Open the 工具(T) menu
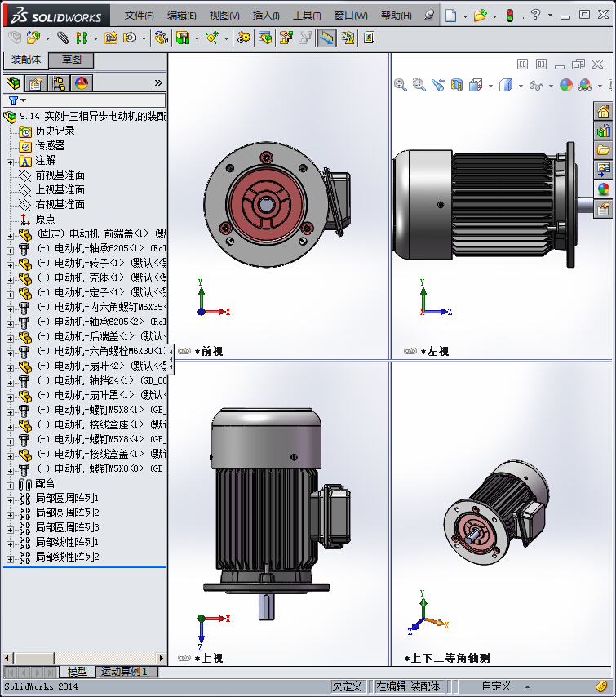616x697 pixels. 307,16
